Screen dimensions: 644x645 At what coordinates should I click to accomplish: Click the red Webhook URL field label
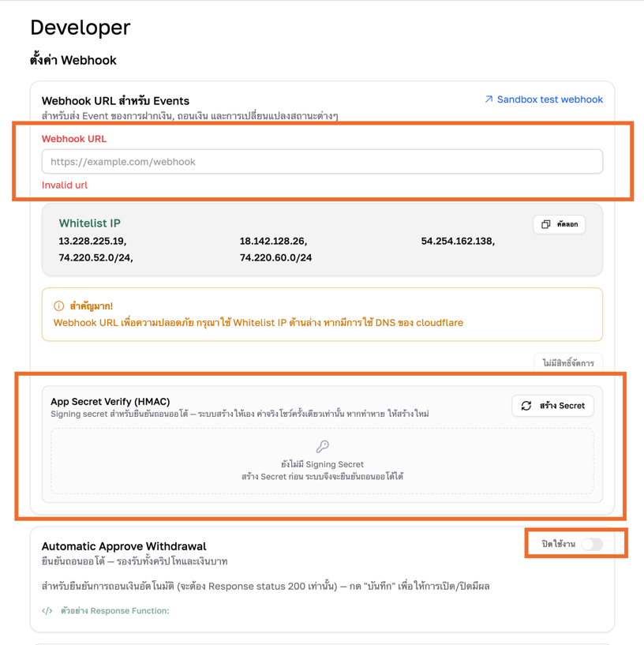tap(74, 139)
